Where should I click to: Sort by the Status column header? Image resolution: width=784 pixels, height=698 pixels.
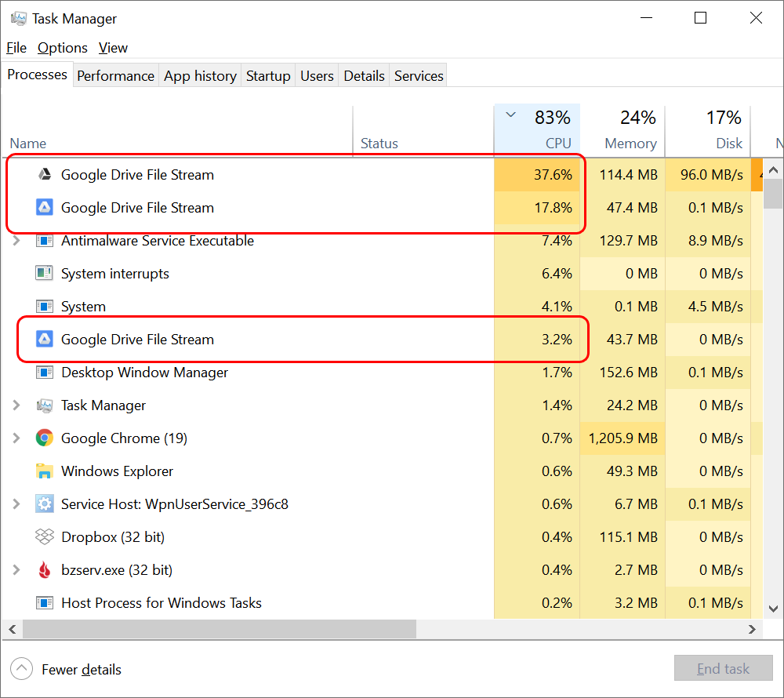tap(423, 131)
